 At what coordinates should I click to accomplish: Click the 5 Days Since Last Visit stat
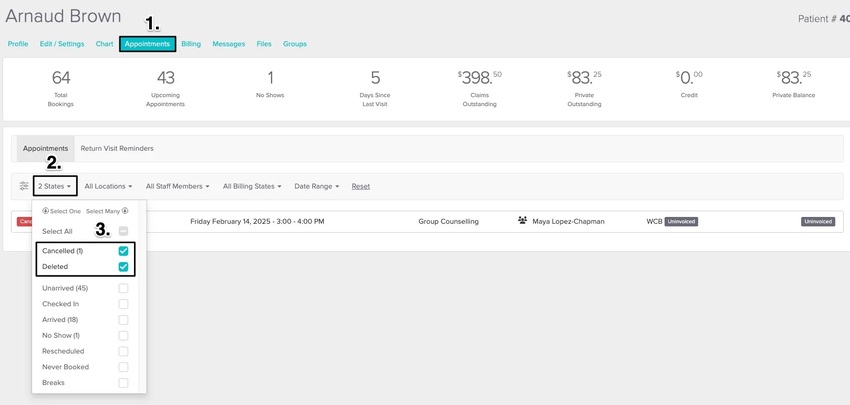375,88
